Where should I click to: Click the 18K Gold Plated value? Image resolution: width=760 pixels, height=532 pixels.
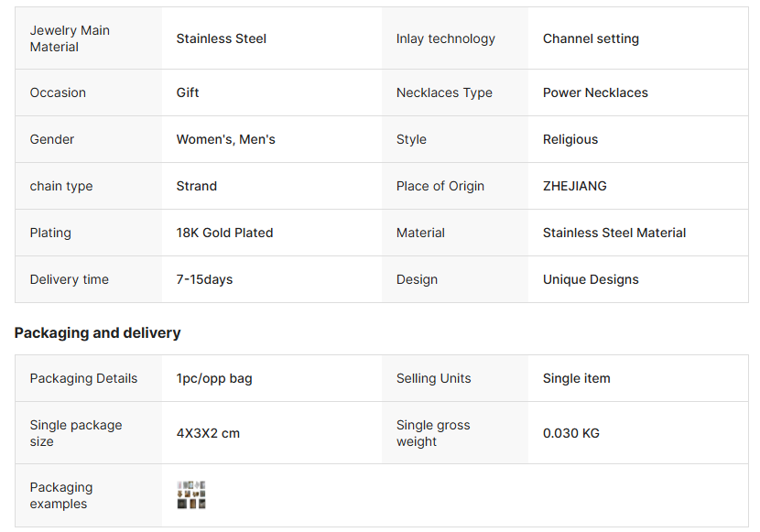(224, 233)
